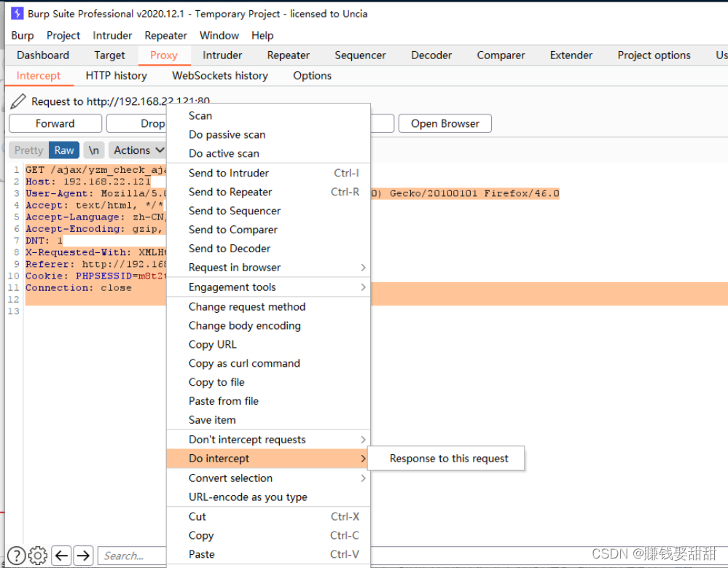The height and width of the screenshot is (568, 728).
Task: Switch to Comparer tab
Action: (501, 55)
